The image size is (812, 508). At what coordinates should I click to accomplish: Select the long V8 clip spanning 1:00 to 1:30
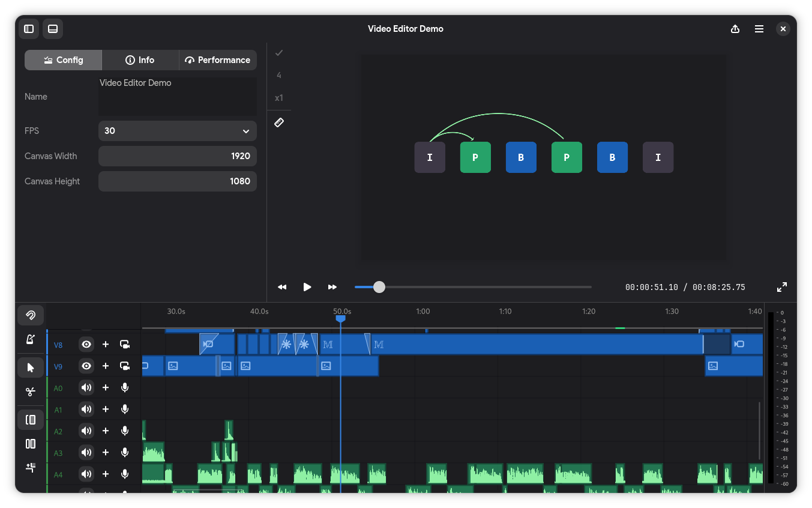[537, 344]
